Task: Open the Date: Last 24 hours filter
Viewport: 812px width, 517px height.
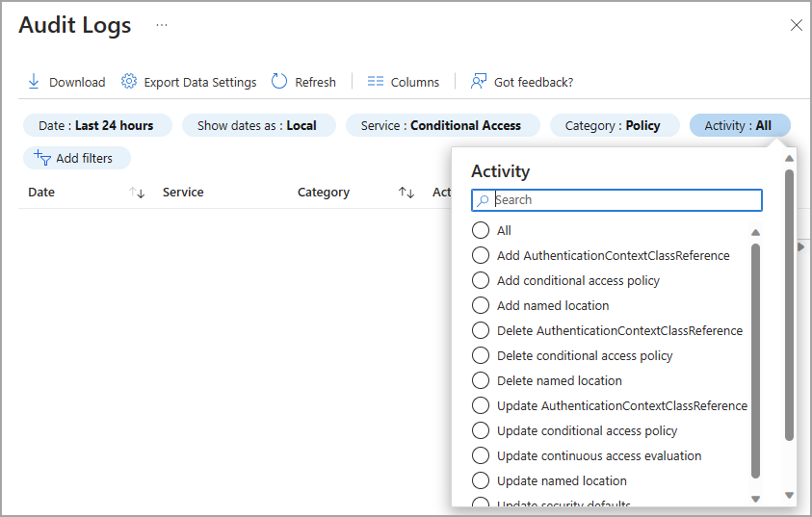Action: [96, 125]
